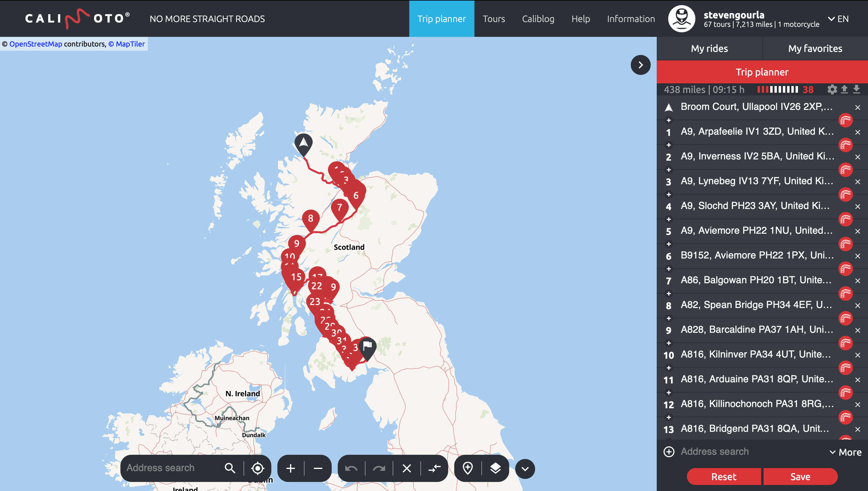This screenshot has width=868, height=491.
Task: Toggle the routing mode icon after waypoint 8
Action: tap(845, 318)
